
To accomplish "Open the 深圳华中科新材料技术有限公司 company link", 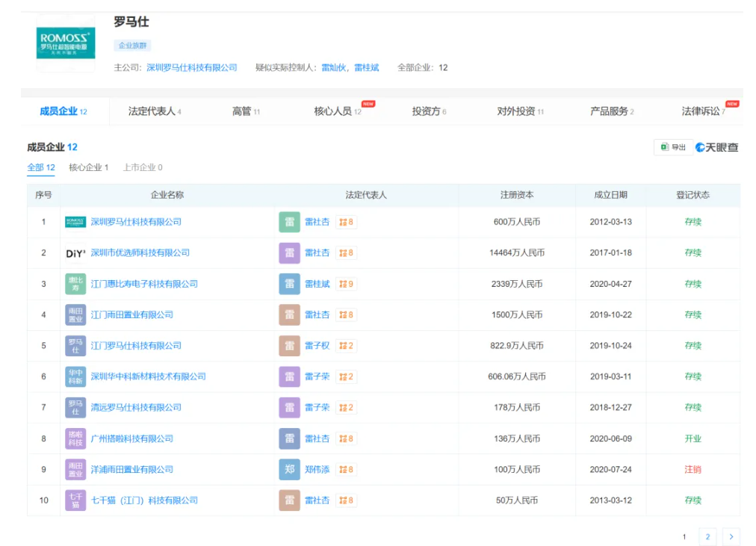I will (149, 376).
